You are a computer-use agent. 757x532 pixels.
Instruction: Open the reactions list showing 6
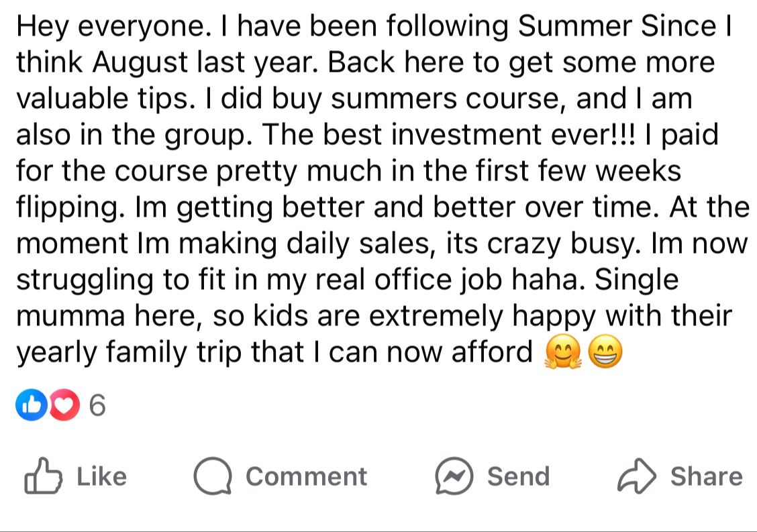coord(98,406)
